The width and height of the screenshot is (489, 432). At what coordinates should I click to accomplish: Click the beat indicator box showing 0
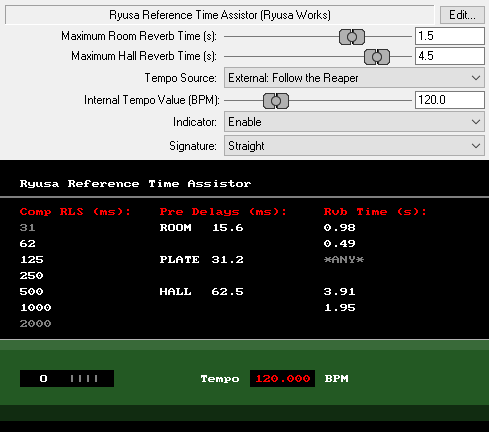(67, 379)
